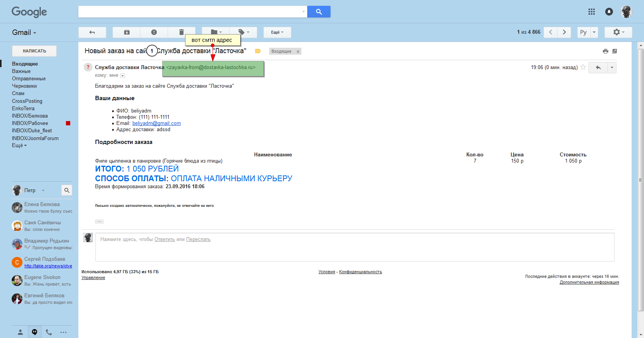Open chat with Евгений Беляков
This screenshot has height=338, width=644.
point(42,299)
